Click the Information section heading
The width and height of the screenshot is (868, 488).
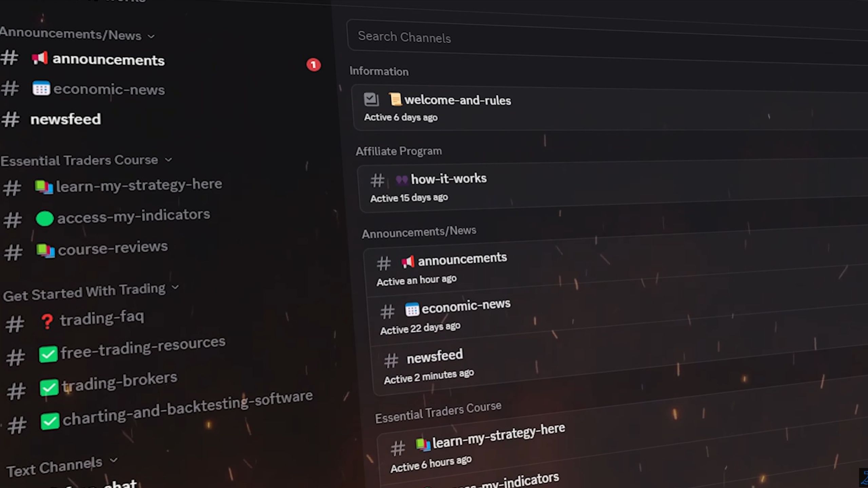(x=379, y=71)
